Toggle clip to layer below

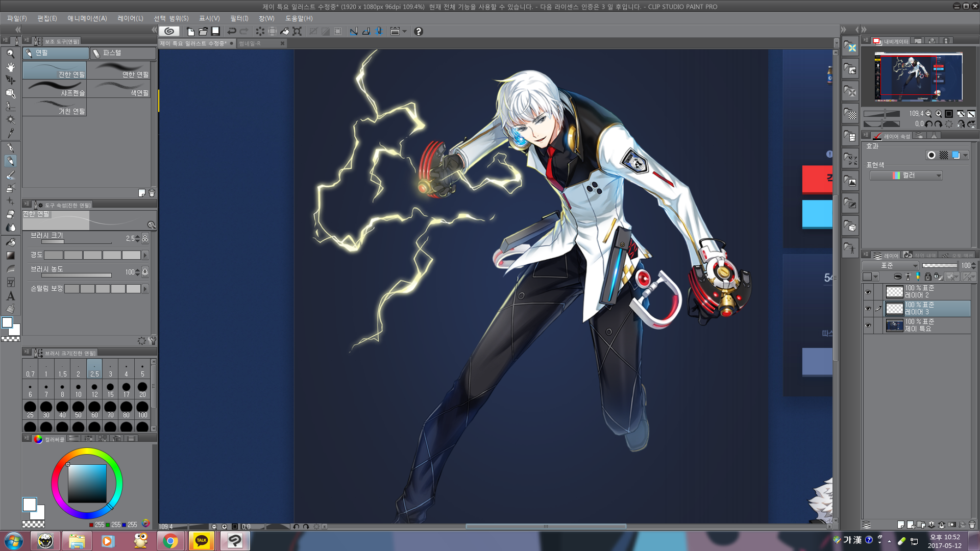click(898, 277)
